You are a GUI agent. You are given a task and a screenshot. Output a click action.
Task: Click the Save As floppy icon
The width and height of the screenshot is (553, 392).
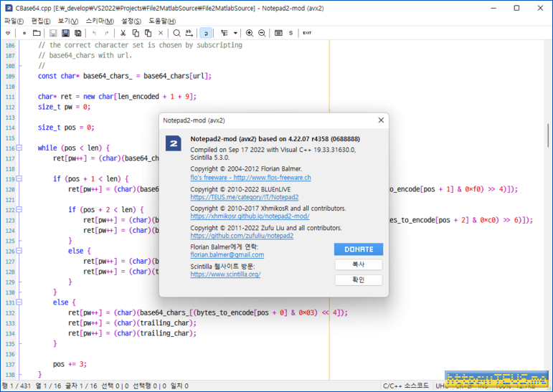coord(65,33)
